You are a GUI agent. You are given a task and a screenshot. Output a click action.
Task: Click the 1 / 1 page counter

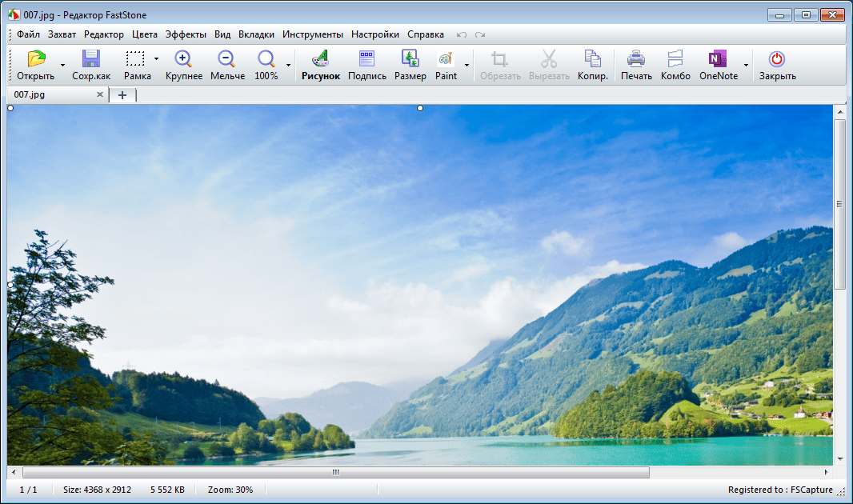point(28,490)
